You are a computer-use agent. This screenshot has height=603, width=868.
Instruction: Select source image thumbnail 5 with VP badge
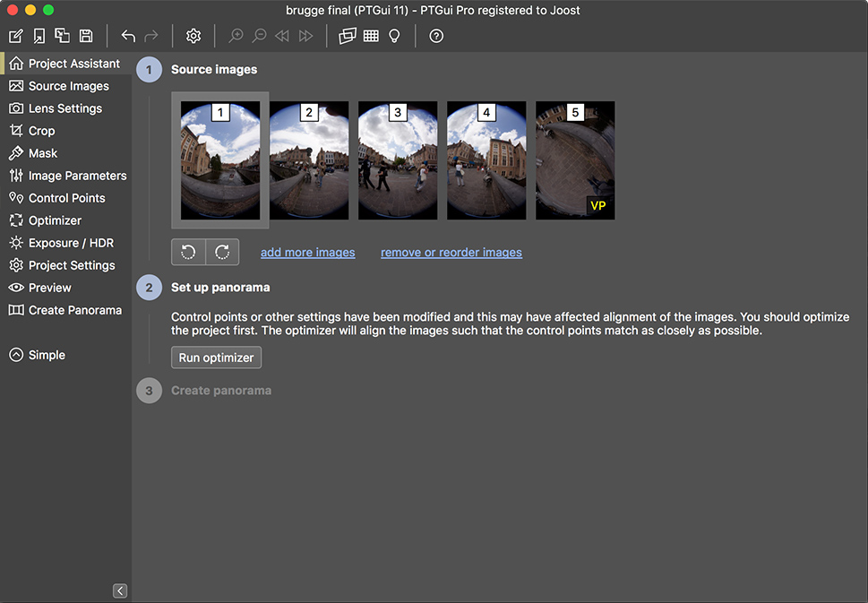pos(575,160)
